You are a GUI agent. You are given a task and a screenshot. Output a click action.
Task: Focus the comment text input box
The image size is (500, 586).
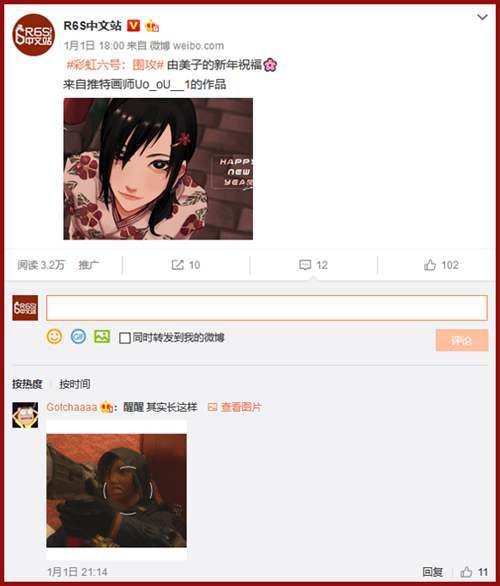pyautogui.click(x=267, y=308)
